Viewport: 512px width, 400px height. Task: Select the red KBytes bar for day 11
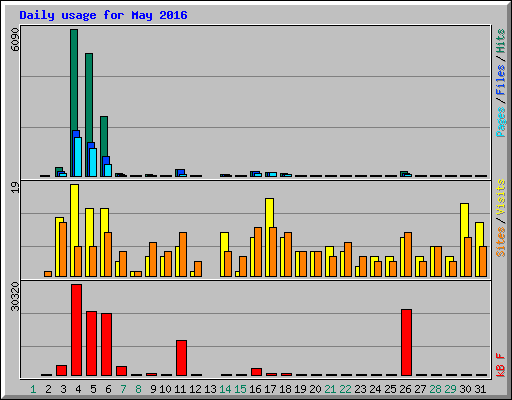pyautogui.click(x=181, y=358)
